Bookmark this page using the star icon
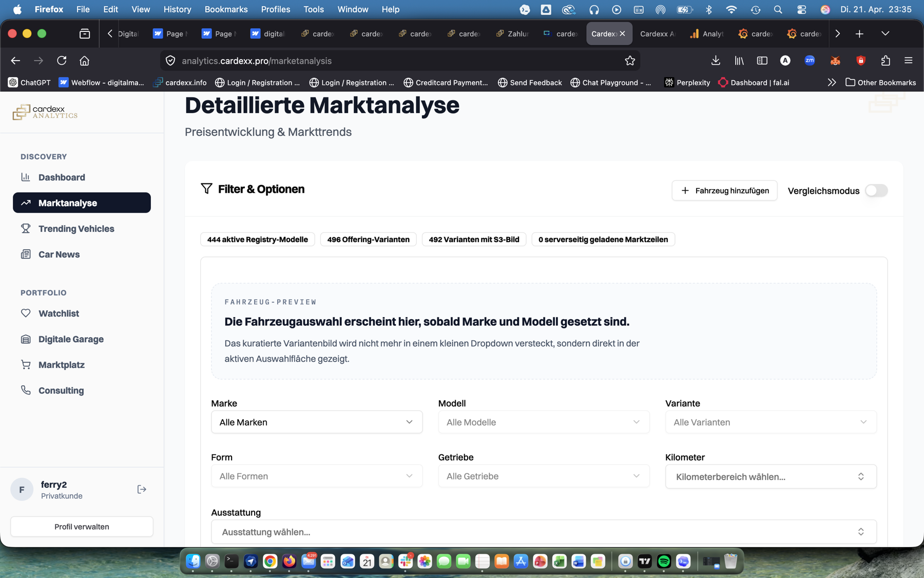 click(630, 61)
